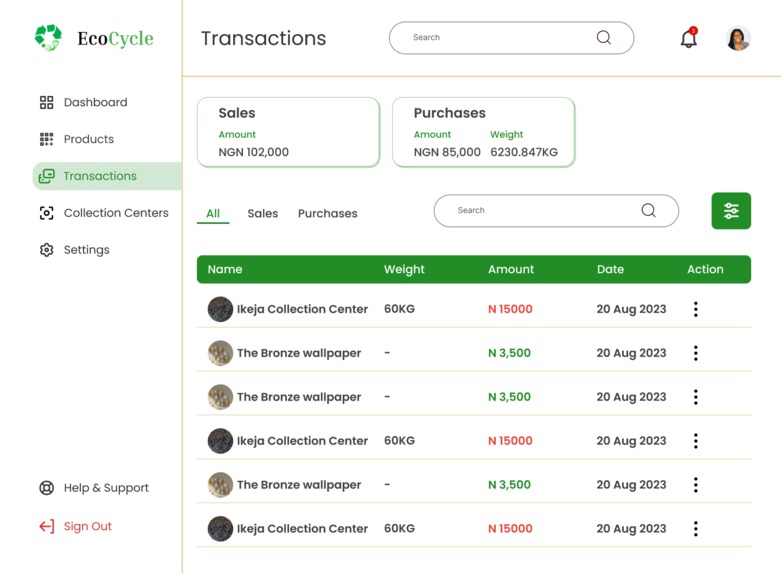Click the weight value 6230.847KG
781x573 pixels.
524,152
